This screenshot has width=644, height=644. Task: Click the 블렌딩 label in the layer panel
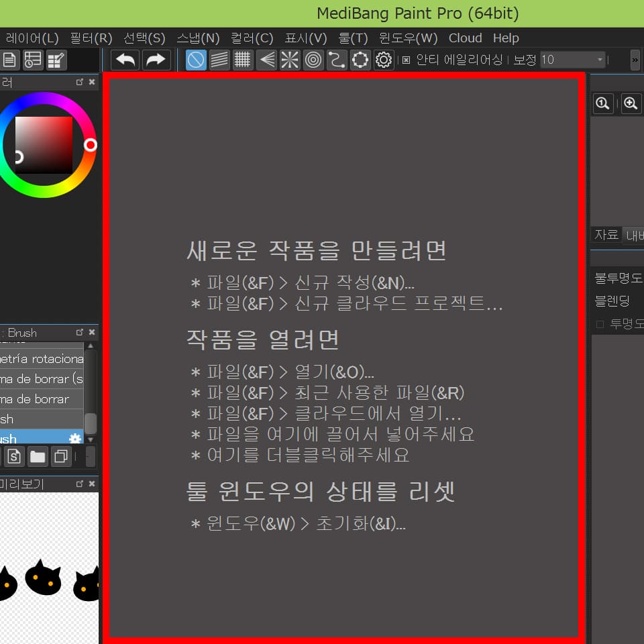click(x=612, y=301)
